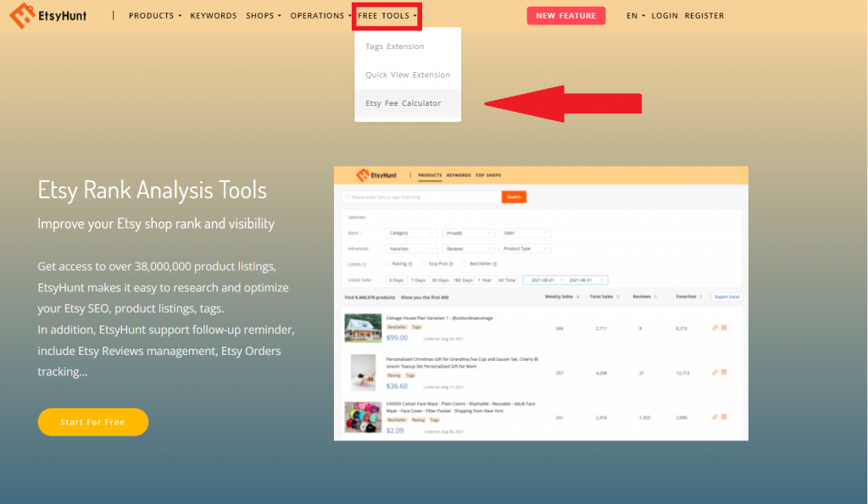This screenshot has width=868, height=504.
Task: Click the link icon beside the Cottage House listing
Action: coord(715,328)
